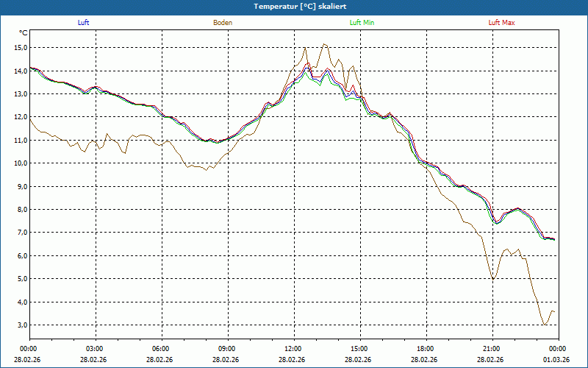Select the 18:00 time axis label
The height and width of the screenshot is (368, 588).
tap(425, 349)
